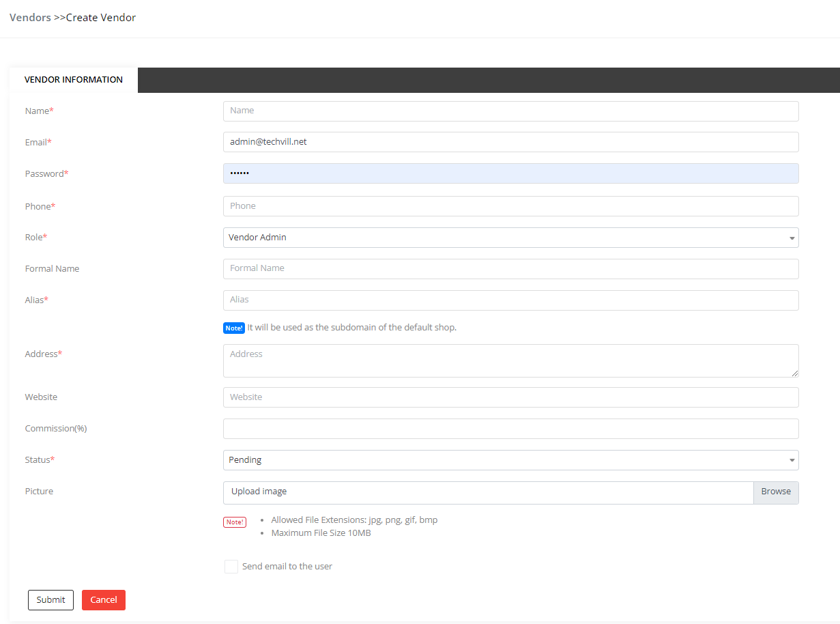
Task: Click the Role dropdown arrow
Action: point(792,238)
